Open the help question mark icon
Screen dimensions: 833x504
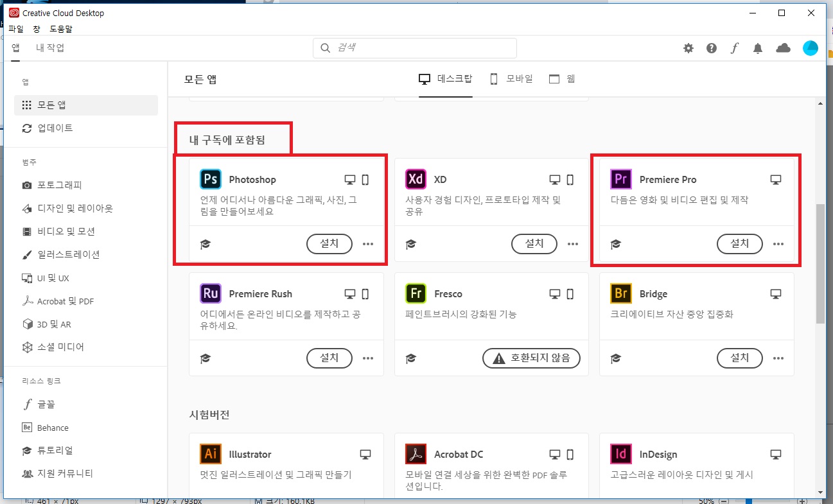click(x=712, y=48)
